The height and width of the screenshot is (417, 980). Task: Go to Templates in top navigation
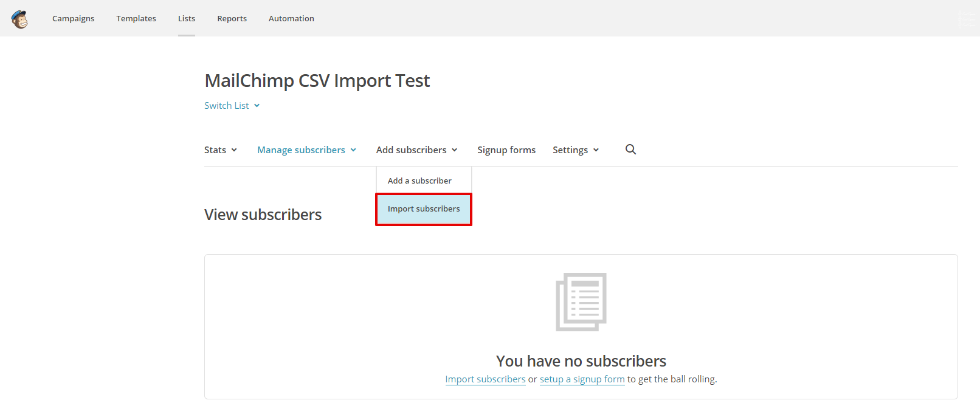point(136,18)
